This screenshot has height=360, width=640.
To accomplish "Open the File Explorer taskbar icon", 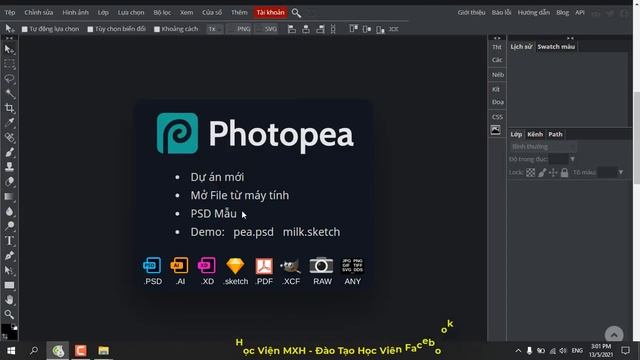I will [103, 351].
